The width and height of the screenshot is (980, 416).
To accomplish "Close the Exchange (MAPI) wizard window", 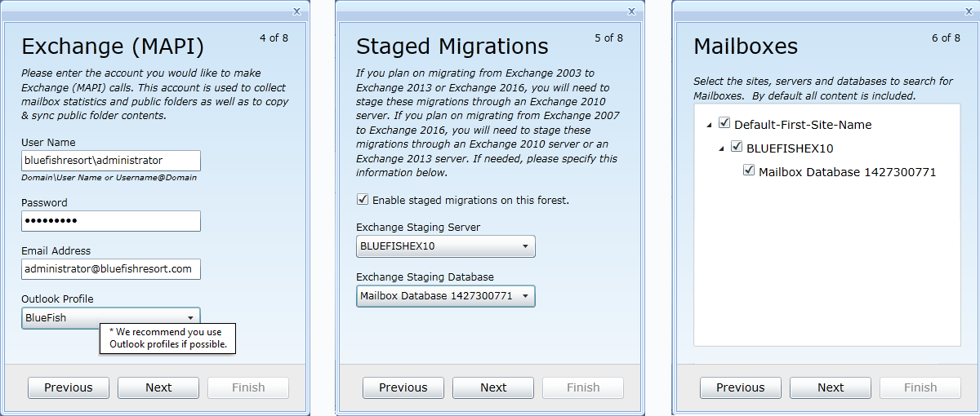I will 296,11.
